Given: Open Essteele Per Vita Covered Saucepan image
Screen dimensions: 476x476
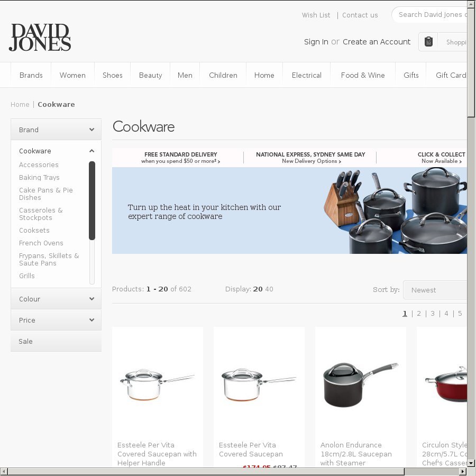Looking at the screenshot, I should click(x=259, y=385).
